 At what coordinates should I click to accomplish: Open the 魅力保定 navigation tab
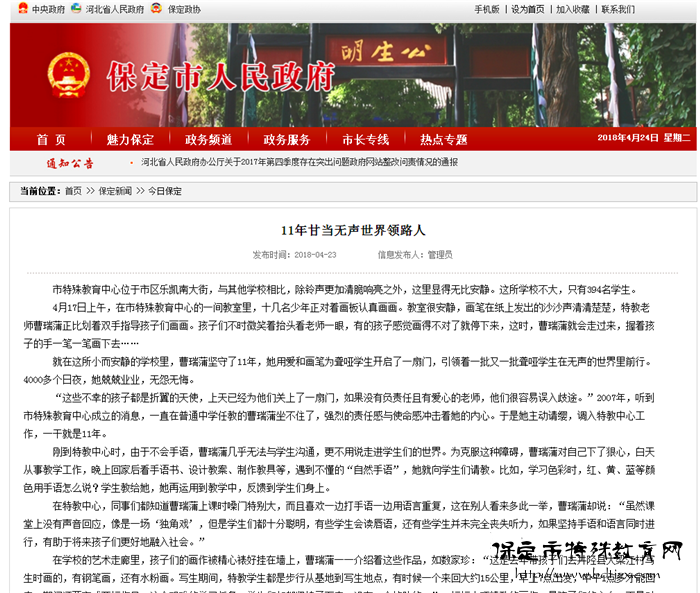coord(130,139)
